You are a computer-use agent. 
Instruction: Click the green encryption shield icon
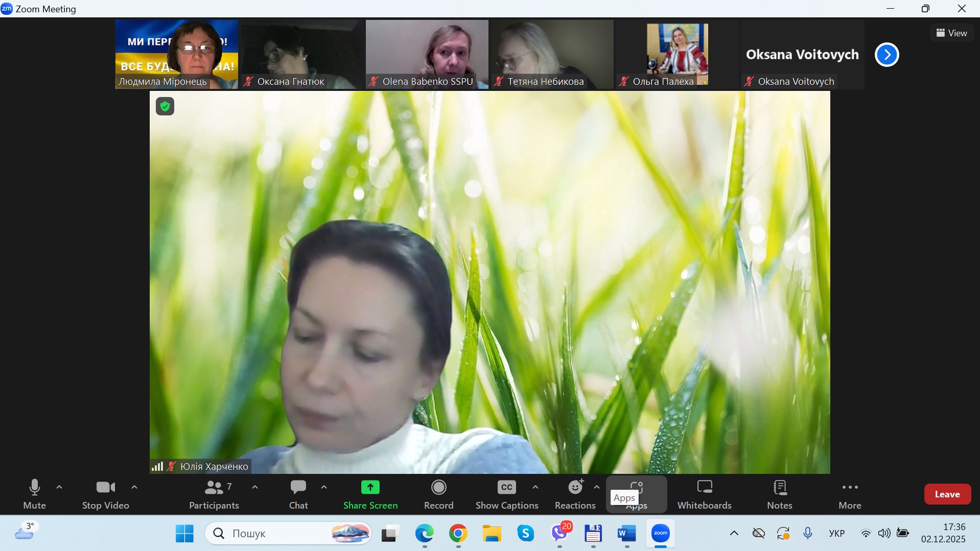click(165, 106)
